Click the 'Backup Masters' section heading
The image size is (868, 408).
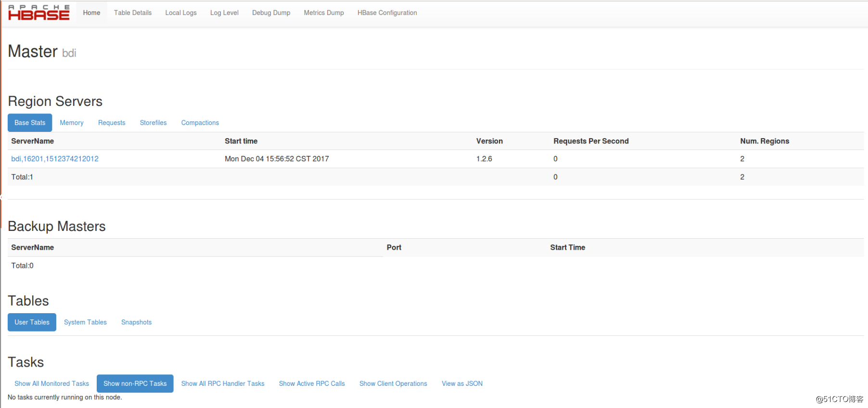pos(57,227)
